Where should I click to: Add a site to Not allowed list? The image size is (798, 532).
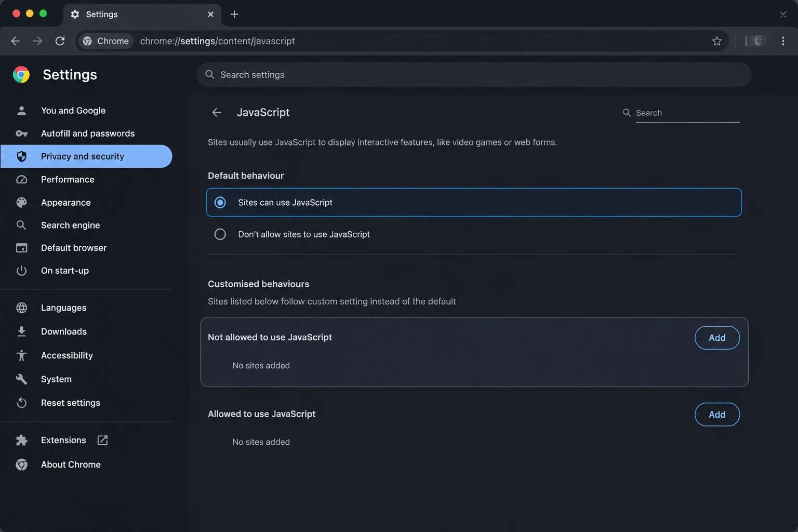click(717, 338)
